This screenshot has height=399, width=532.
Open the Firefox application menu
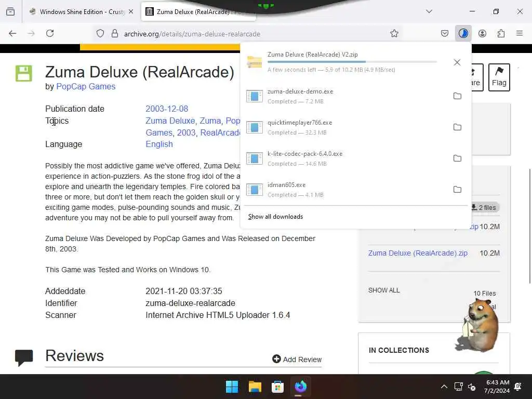click(520, 33)
